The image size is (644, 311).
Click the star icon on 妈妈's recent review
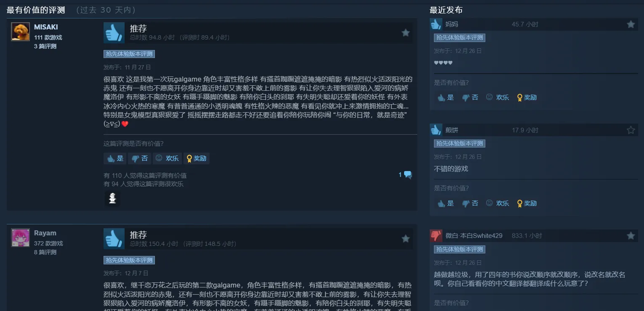point(631,24)
